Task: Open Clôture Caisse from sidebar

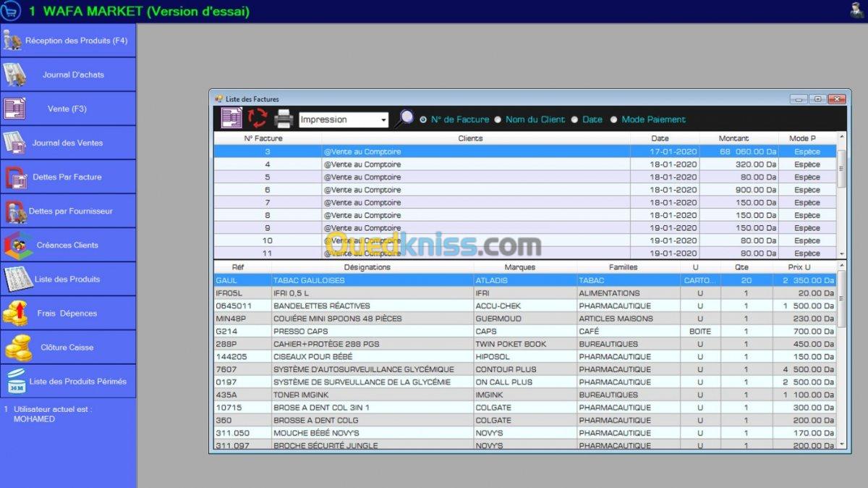Action: [68, 348]
